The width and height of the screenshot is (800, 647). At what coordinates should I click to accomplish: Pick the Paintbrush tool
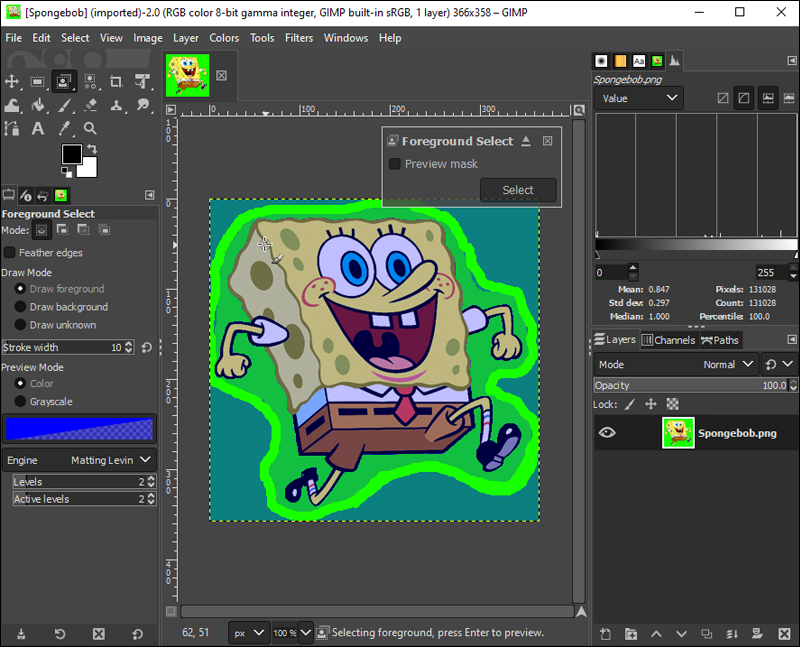click(64, 105)
